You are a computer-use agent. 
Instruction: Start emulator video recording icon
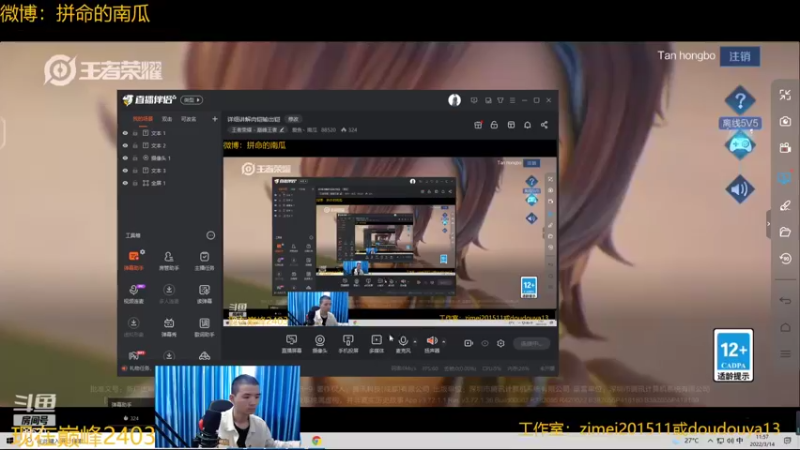(x=785, y=148)
